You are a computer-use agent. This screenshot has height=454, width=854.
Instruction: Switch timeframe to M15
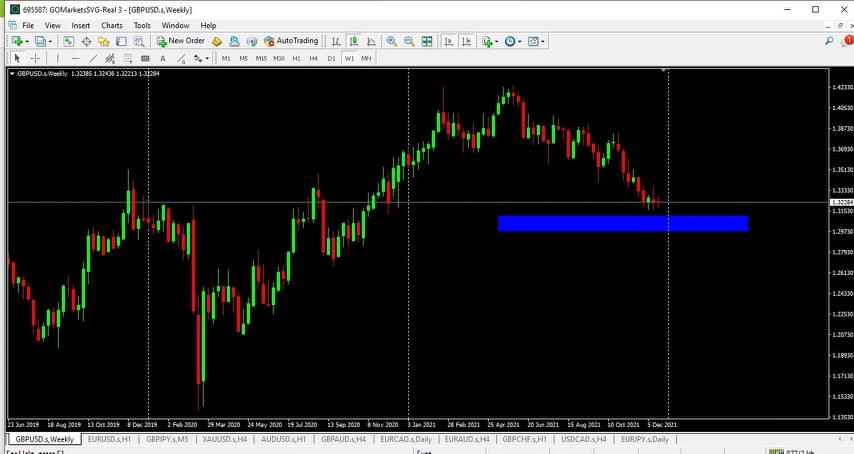[x=261, y=58]
